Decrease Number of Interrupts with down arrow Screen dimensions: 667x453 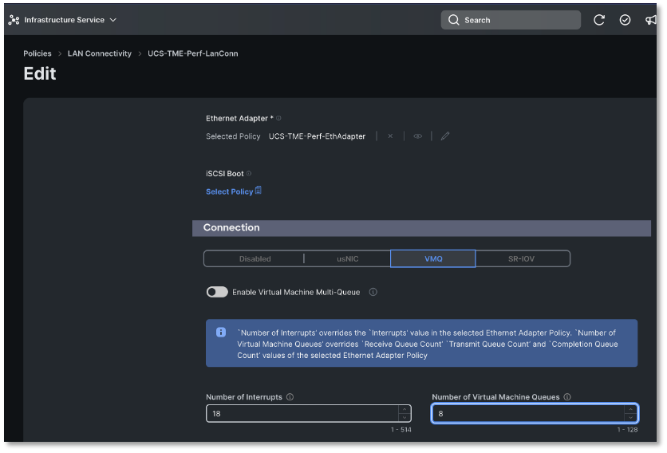[x=404, y=418]
